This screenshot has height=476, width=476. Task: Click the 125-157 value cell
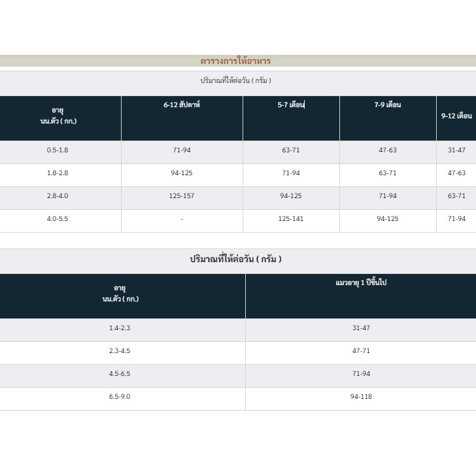pyautogui.click(x=182, y=195)
